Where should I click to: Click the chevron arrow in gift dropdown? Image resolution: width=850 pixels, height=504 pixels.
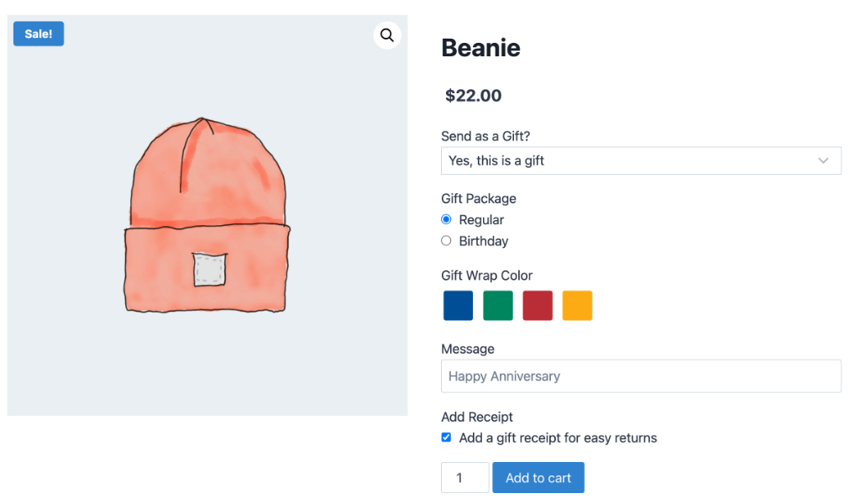823,160
